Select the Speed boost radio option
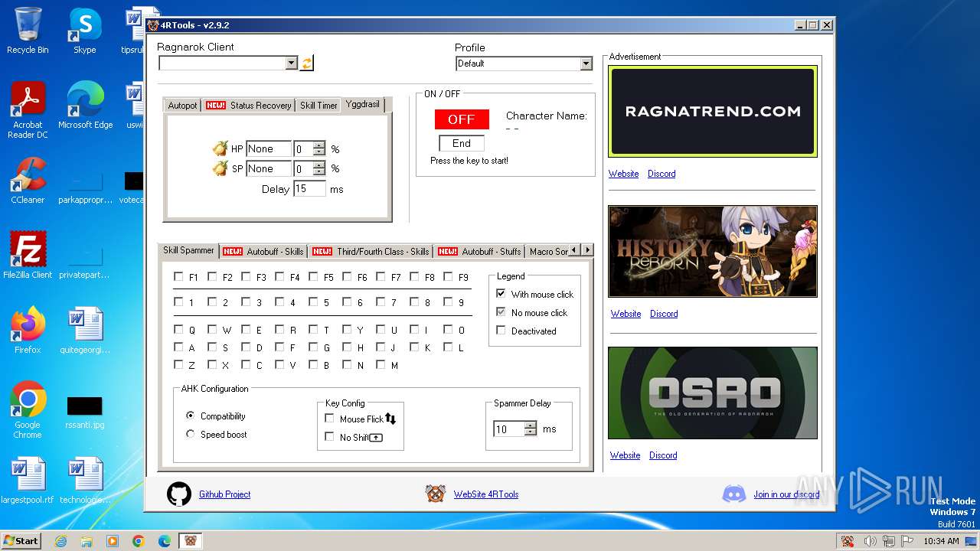The width and height of the screenshot is (980, 551). tap(191, 434)
